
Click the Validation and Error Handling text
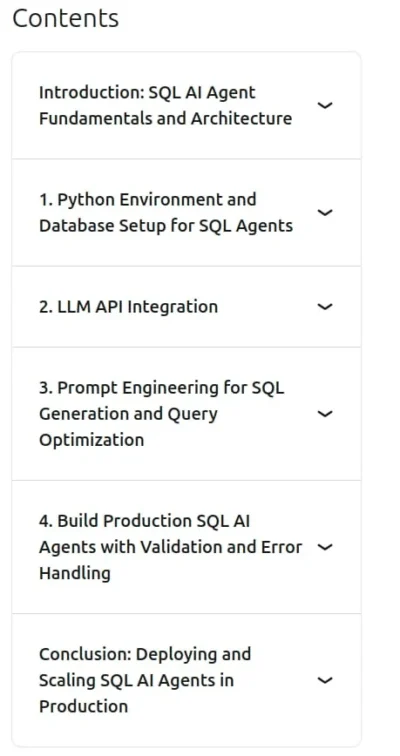(171, 560)
